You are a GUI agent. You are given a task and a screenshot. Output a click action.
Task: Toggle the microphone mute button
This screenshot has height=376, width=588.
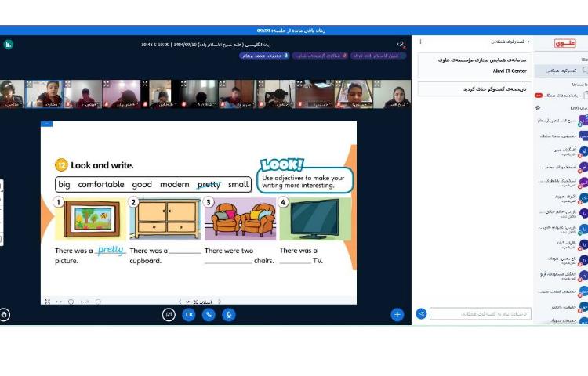pos(229,314)
